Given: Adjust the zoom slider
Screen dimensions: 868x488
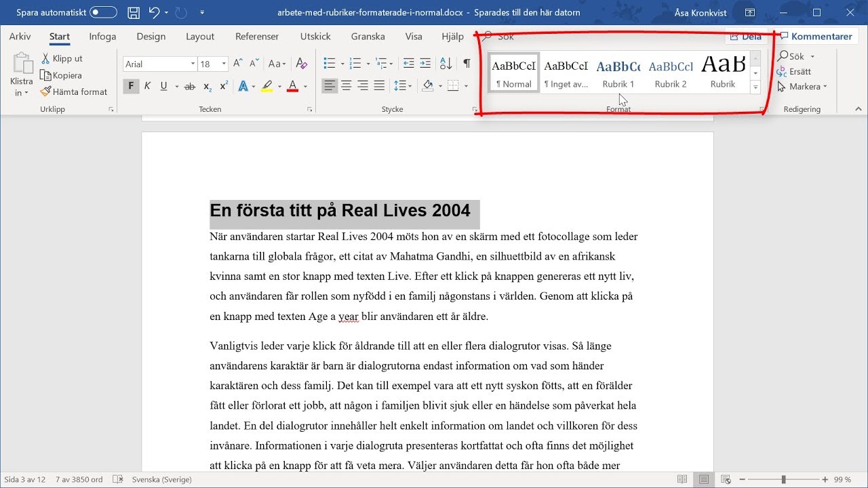Looking at the screenshot, I should [x=783, y=479].
